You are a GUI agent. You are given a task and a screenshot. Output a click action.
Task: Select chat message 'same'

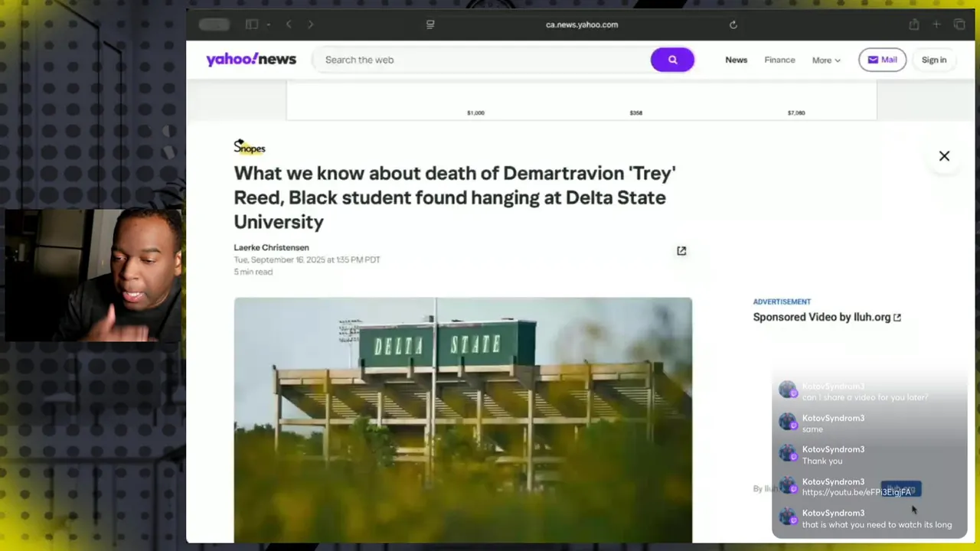click(x=812, y=429)
